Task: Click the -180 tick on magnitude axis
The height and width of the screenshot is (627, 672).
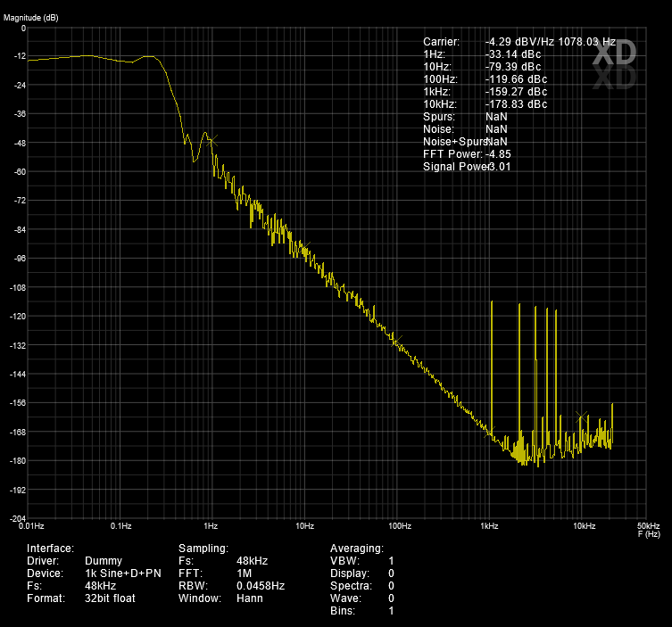Action: [x=17, y=461]
